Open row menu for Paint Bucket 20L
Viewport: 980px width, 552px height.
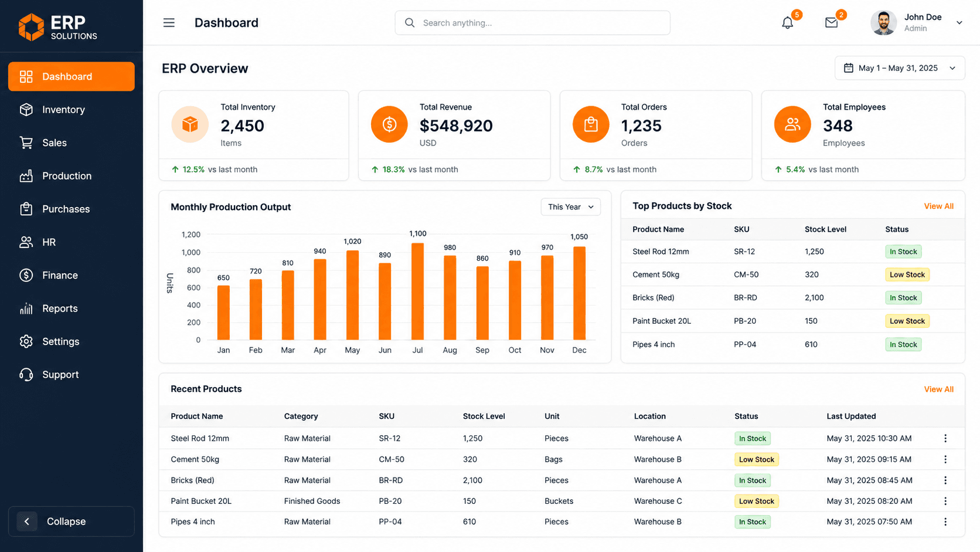(x=945, y=501)
